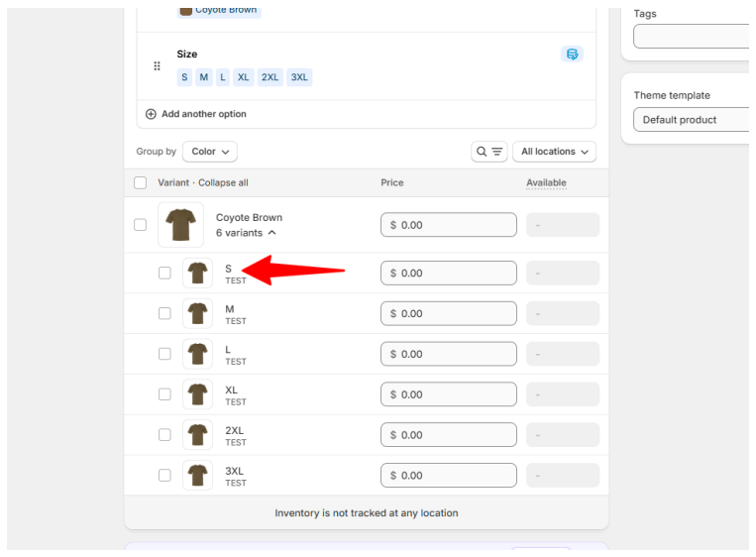Toggle the select-all variants checkbox
Viewport: 756px width, 557px height.
(141, 183)
